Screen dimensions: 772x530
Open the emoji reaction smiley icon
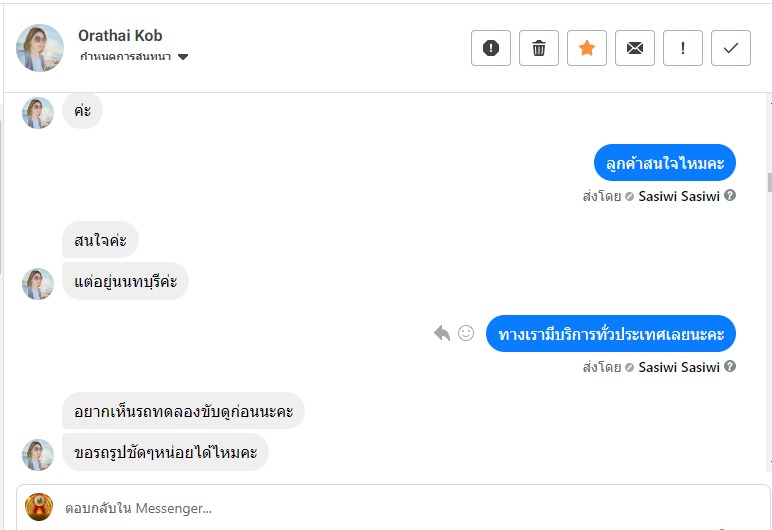tap(466, 333)
